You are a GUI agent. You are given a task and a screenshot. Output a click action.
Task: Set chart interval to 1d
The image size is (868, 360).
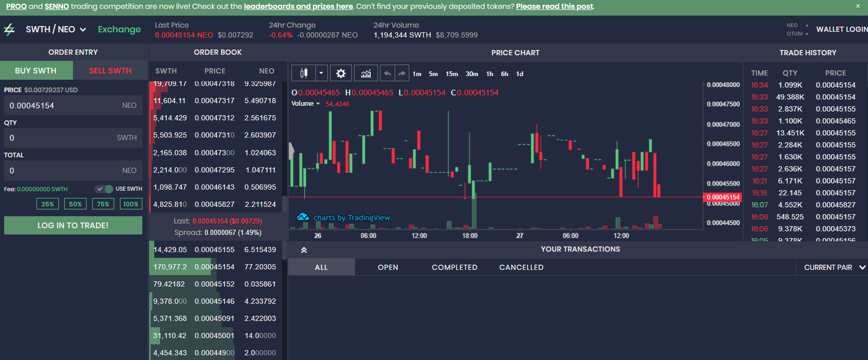pyautogui.click(x=520, y=74)
